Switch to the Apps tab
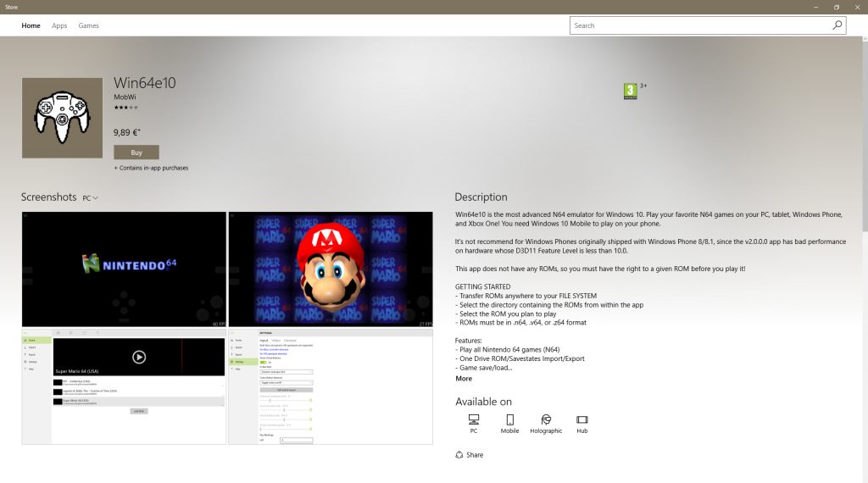This screenshot has width=868, height=483. pyautogui.click(x=59, y=25)
